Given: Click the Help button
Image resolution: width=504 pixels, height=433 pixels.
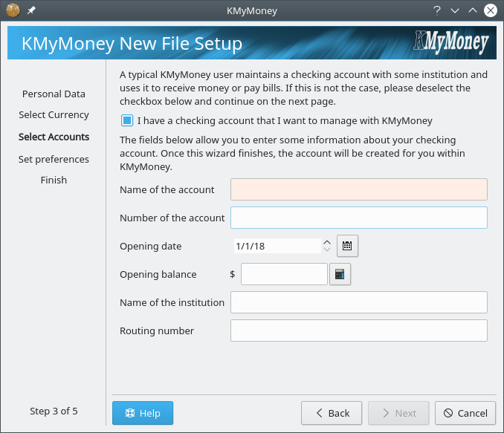Looking at the screenshot, I should click(142, 413).
